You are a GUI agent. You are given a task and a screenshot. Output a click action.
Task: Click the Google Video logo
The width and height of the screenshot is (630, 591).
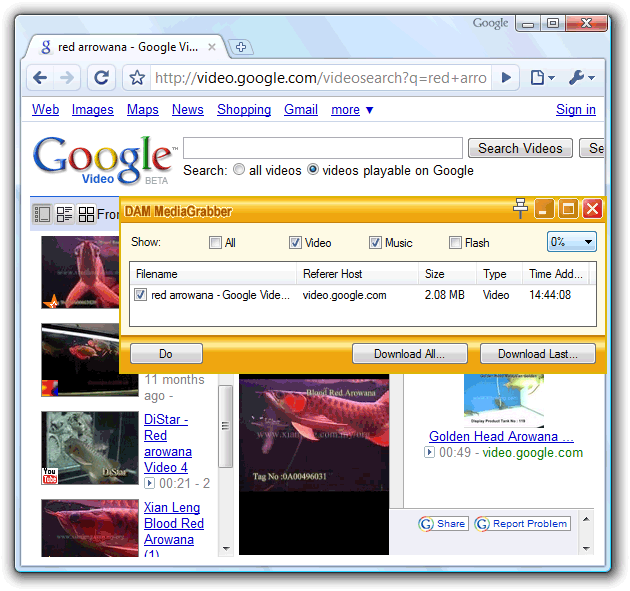point(104,160)
